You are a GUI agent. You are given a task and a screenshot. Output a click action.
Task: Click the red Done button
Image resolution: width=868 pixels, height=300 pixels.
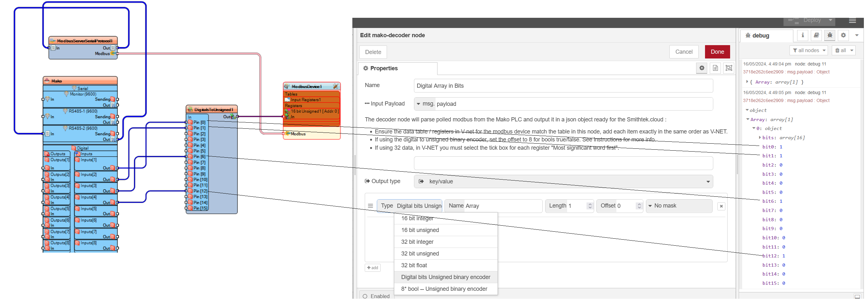point(717,52)
